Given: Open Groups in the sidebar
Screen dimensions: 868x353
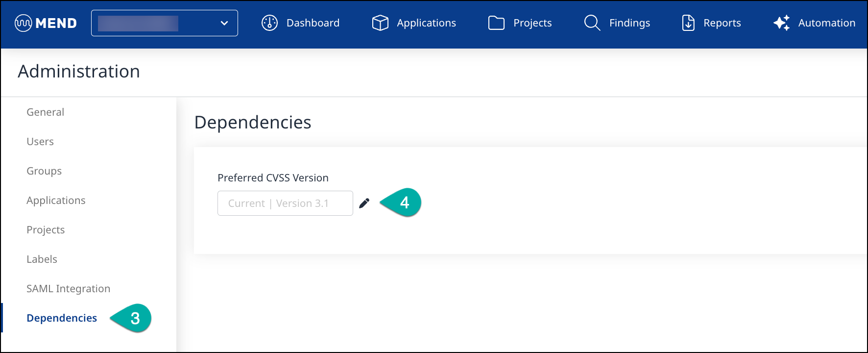Looking at the screenshot, I should [44, 171].
